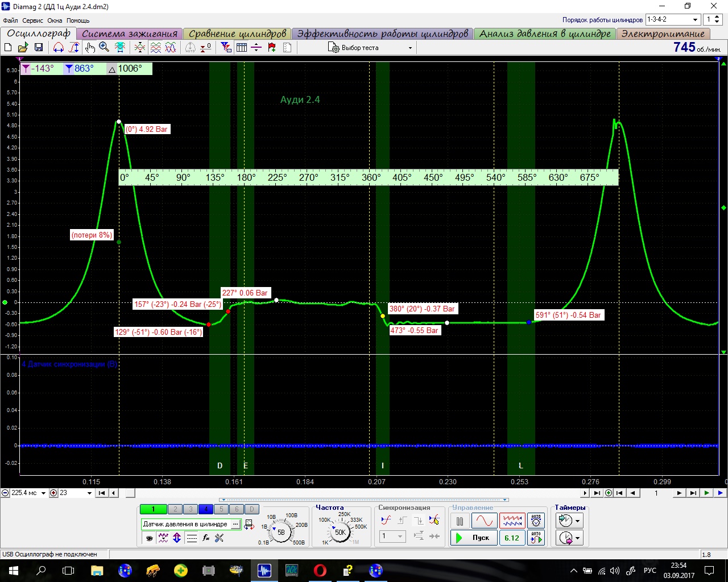The width and height of the screenshot is (728, 582).
Task: Click the red-blue recorder mode button
Action: pos(512,520)
